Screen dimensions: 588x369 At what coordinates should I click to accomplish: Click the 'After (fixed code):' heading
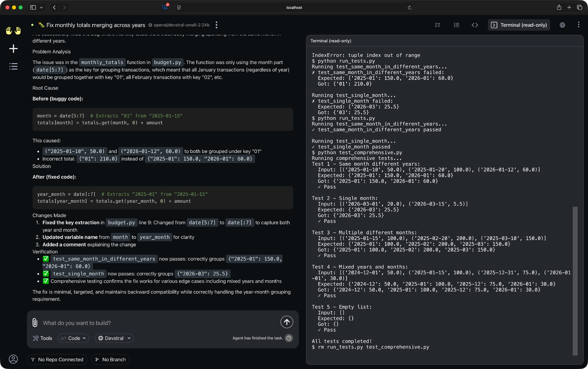[54, 177]
